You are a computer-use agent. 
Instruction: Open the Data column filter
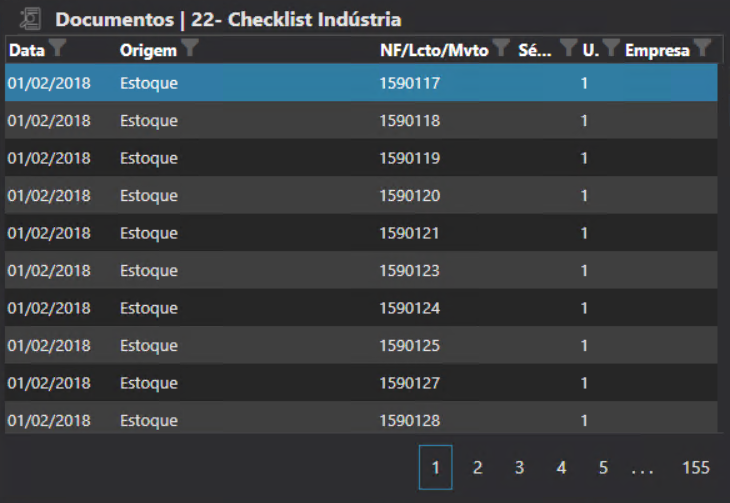[x=58, y=47]
